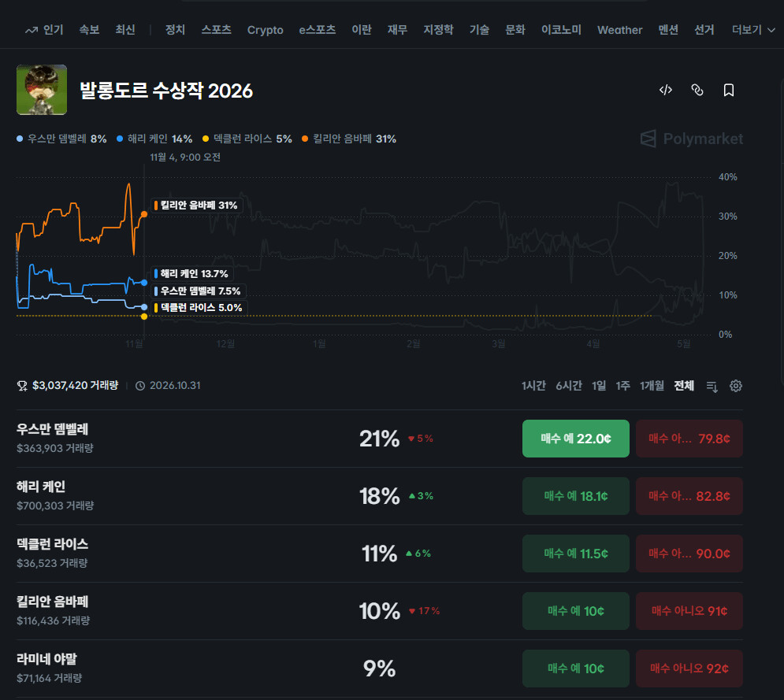
Task: Click the sort outcomes icon
Action: tap(712, 387)
